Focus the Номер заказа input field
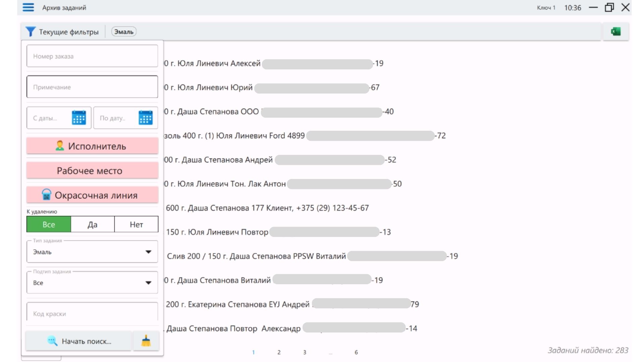This screenshot has height=362, width=644. pos(92,56)
